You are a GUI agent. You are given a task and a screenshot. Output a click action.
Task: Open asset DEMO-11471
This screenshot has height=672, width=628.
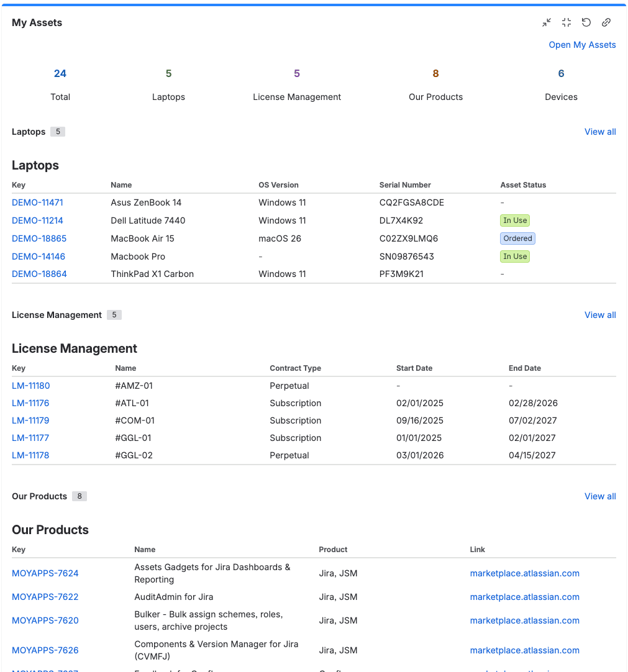coord(37,202)
